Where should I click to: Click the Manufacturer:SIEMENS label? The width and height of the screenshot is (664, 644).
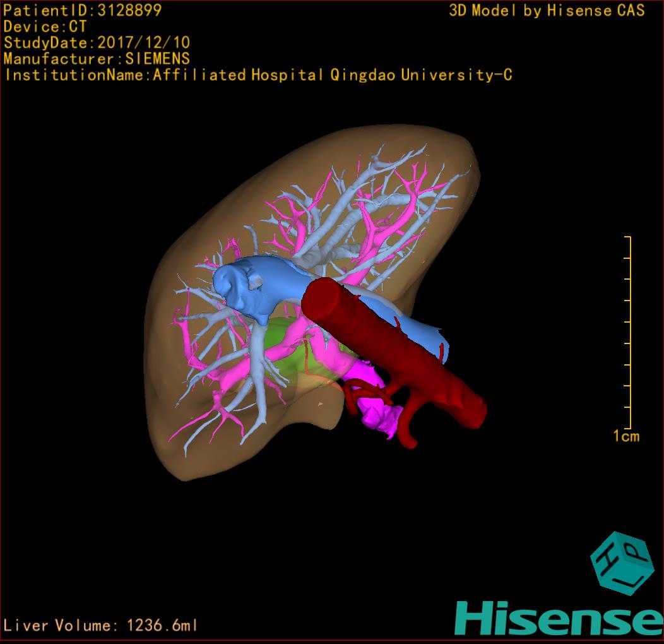pos(97,59)
